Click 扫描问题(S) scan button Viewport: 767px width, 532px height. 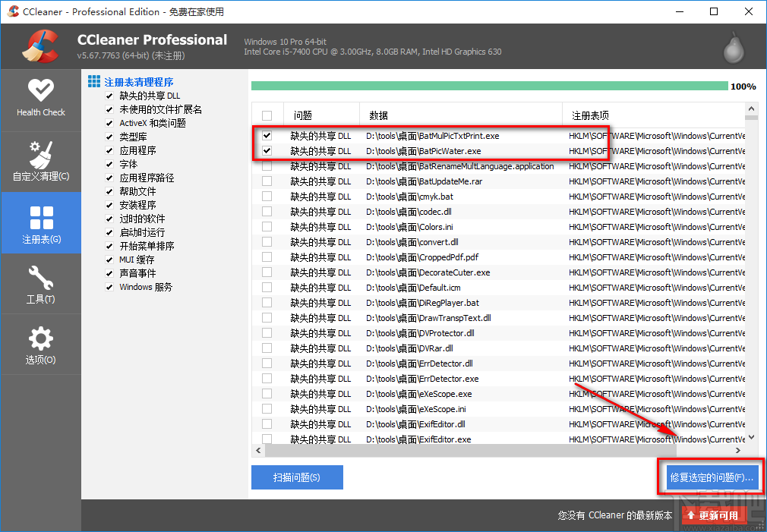(x=297, y=477)
